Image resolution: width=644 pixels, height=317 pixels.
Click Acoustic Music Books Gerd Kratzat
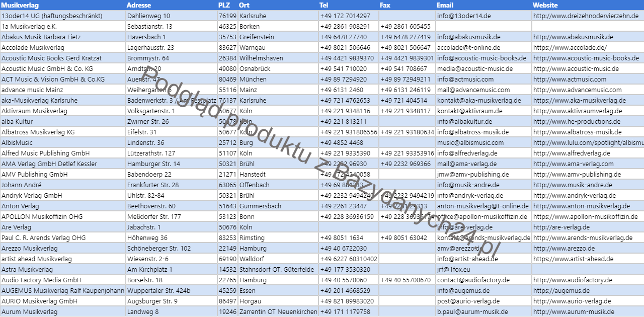[63, 58]
